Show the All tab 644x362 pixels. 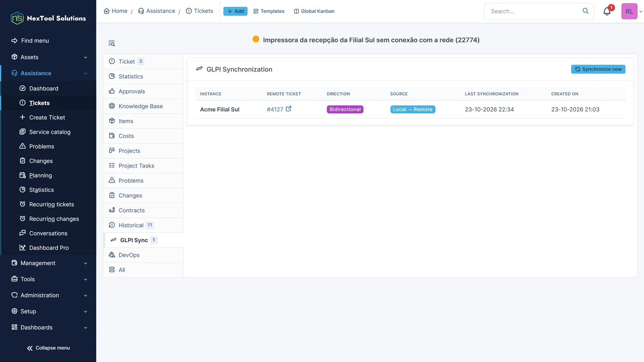[143, 270]
